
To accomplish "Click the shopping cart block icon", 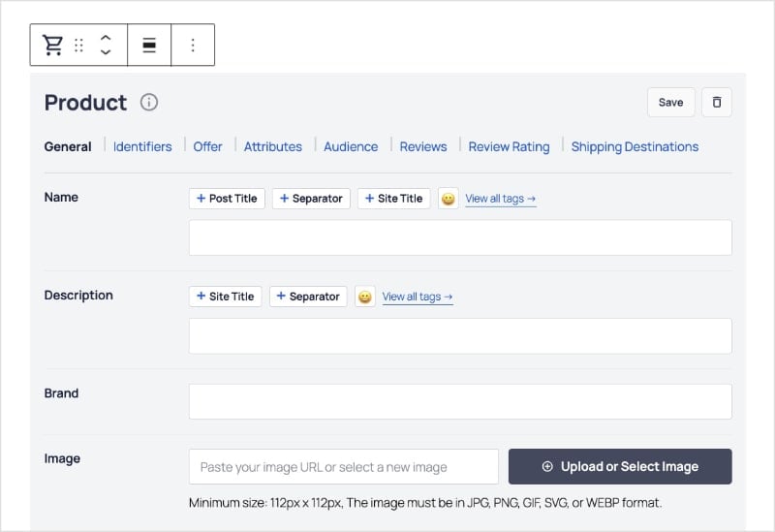I will coord(52,45).
